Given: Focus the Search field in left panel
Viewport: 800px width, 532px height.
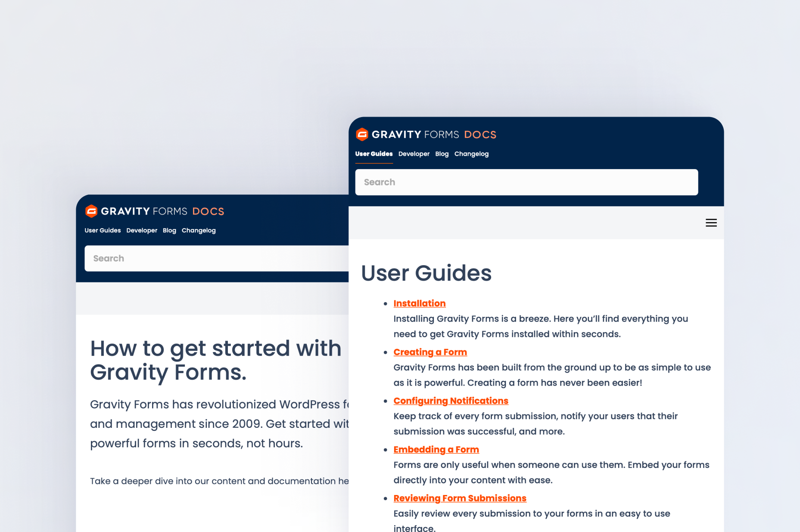Looking at the screenshot, I should (216, 259).
